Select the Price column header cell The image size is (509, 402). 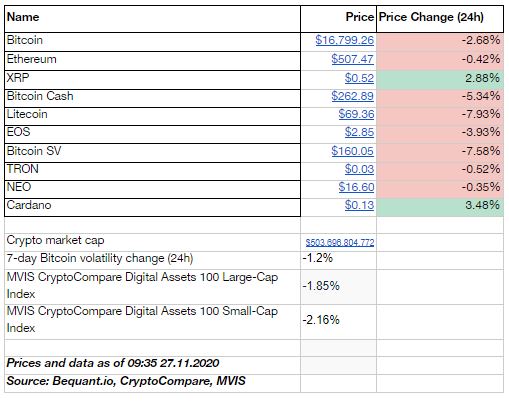click(338, 19)
